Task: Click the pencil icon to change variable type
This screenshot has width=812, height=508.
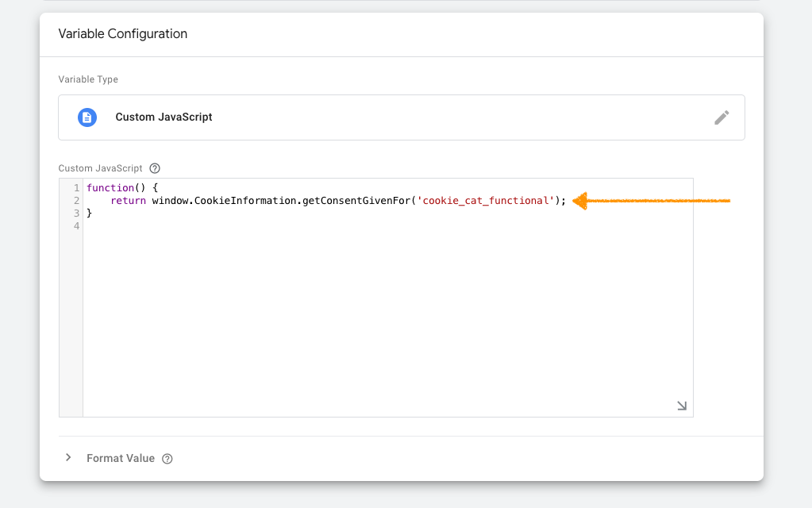Action: point(722,117)
